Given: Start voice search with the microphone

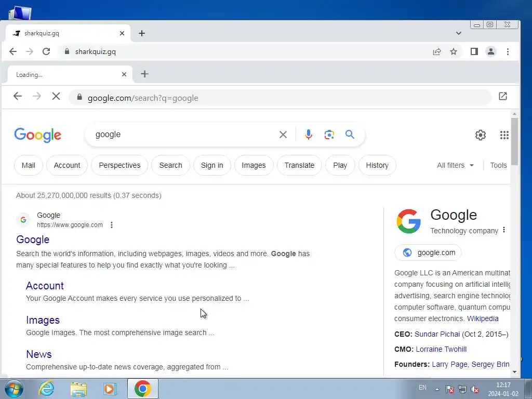Looking at the screenshot, I should [309, 135].
